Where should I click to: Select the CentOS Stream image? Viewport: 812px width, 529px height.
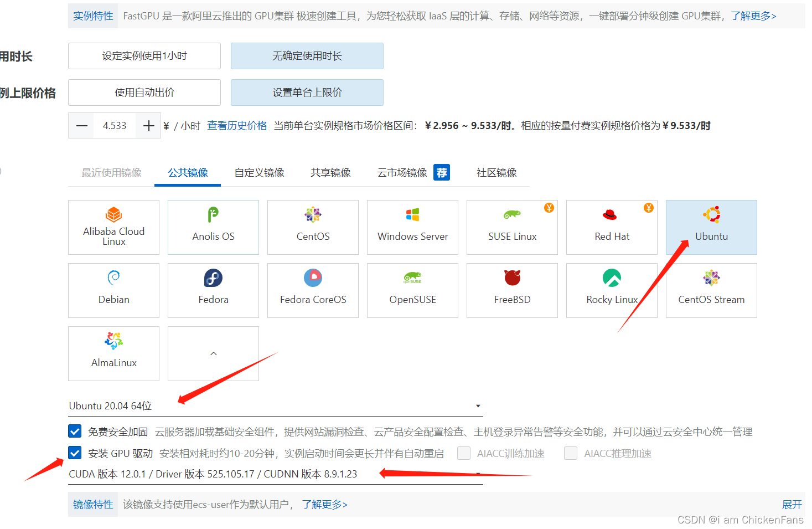click(711, 290)
